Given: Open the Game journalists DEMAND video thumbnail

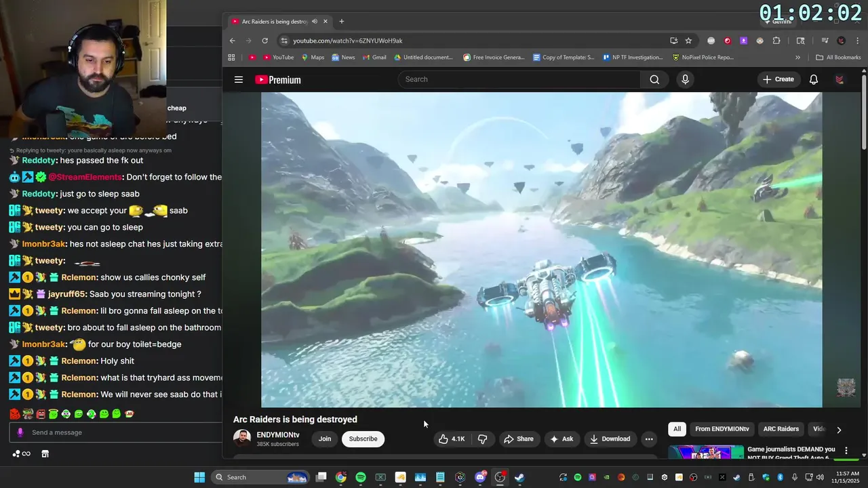Looking at the screenshot, I should (x=706, y=452).
